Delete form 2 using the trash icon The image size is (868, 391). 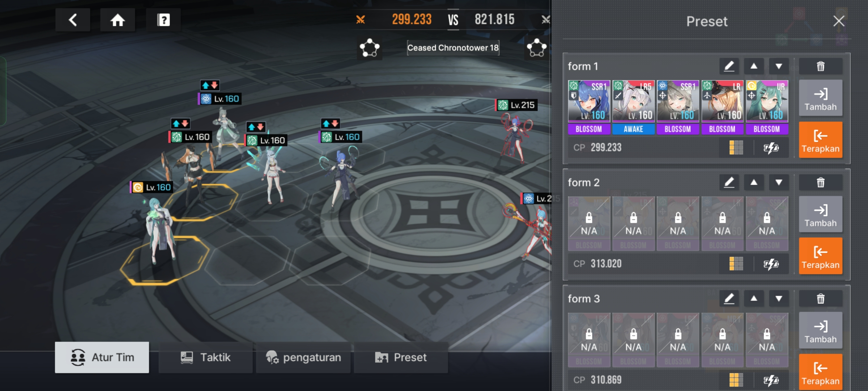820,183
